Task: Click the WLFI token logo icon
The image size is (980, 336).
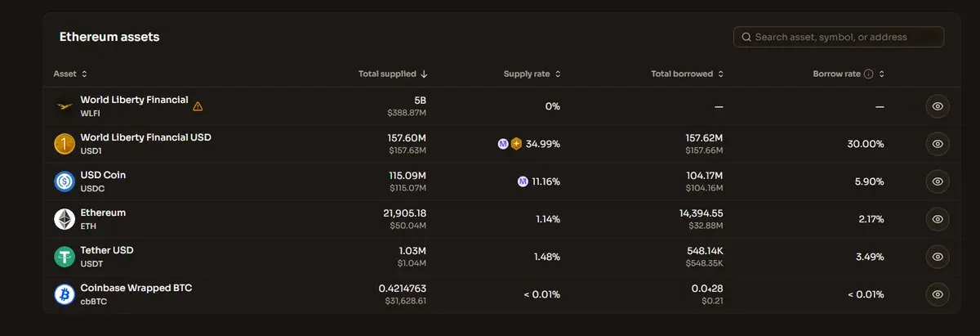Action: (x=65, y=106)
